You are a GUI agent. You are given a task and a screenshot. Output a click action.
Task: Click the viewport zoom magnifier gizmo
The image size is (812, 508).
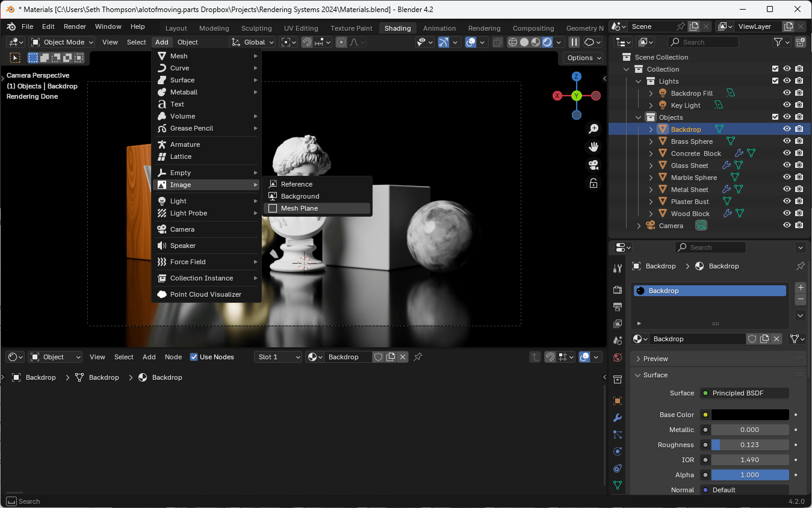[x=594, y=128]
